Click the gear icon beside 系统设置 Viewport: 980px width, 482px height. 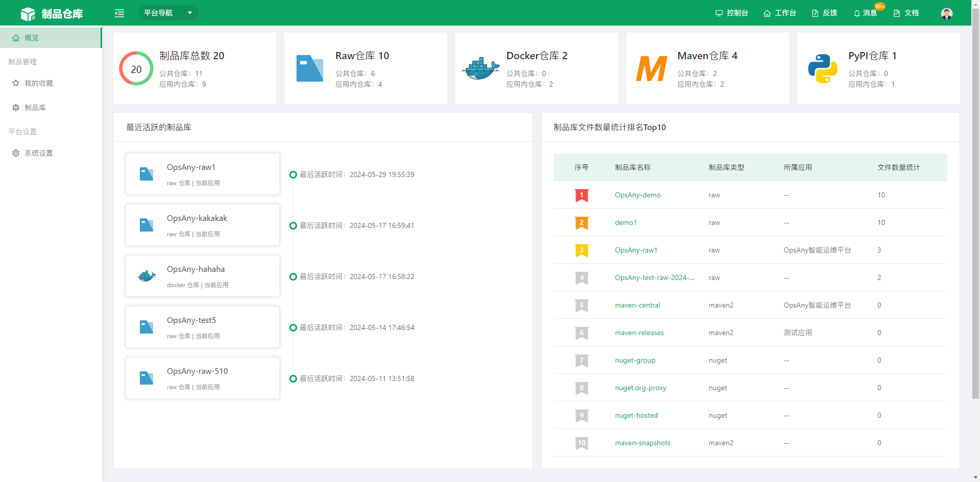point(16,153)
